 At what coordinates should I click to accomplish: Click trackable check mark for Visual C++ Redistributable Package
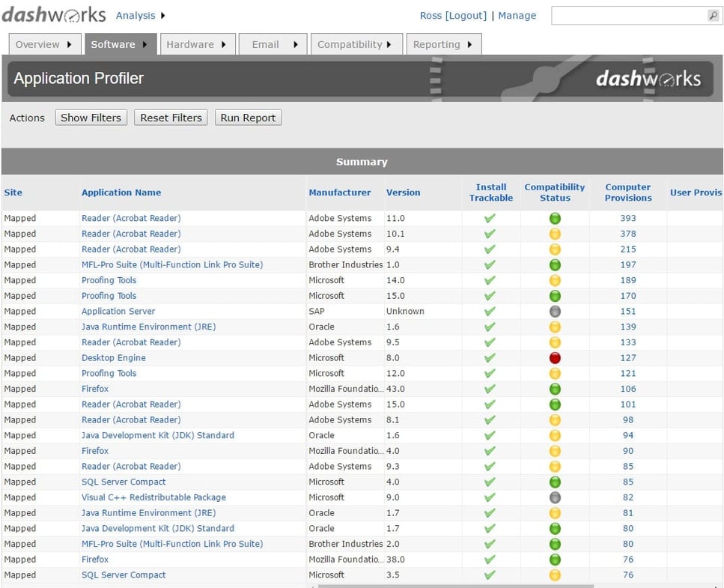pyautogui.click(x=490, y=497)
